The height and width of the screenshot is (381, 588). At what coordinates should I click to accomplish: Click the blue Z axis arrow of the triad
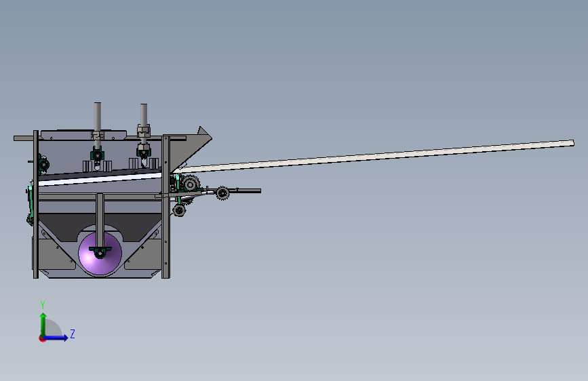[56, 338]
